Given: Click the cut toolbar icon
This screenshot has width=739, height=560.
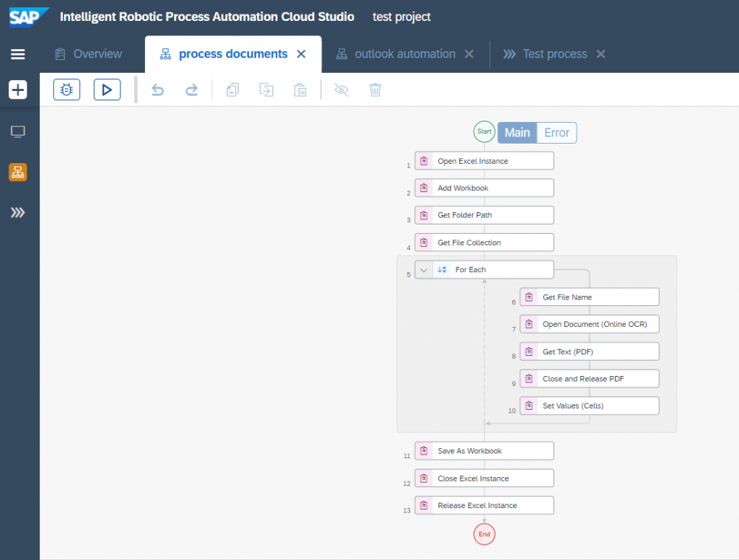Looking at the screenshot, I should [x=266, y=89].
